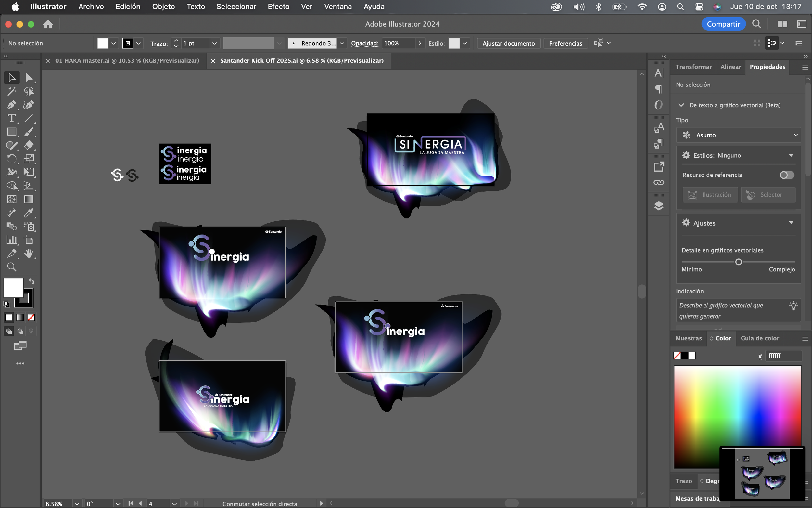
Task: Click the Rotate tool
Action: [11, 159]
